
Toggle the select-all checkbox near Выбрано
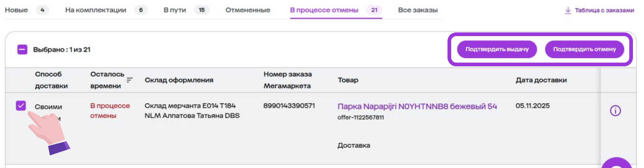click(x=22, y=49)
